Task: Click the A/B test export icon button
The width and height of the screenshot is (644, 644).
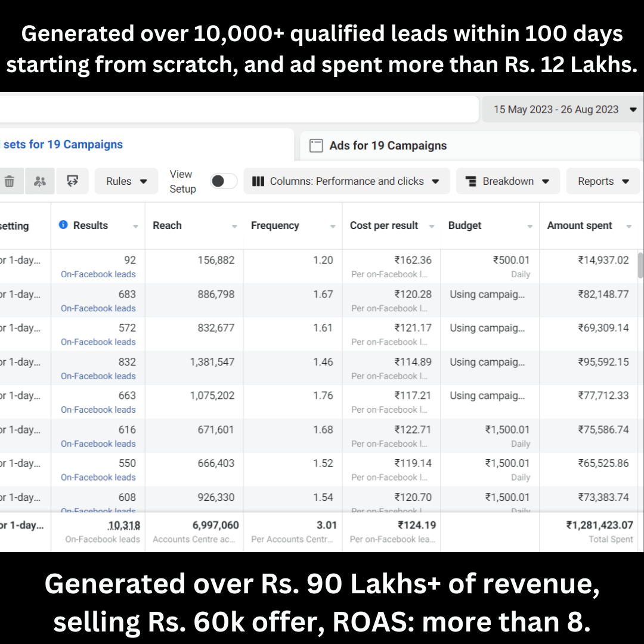Action: (73, 181)
